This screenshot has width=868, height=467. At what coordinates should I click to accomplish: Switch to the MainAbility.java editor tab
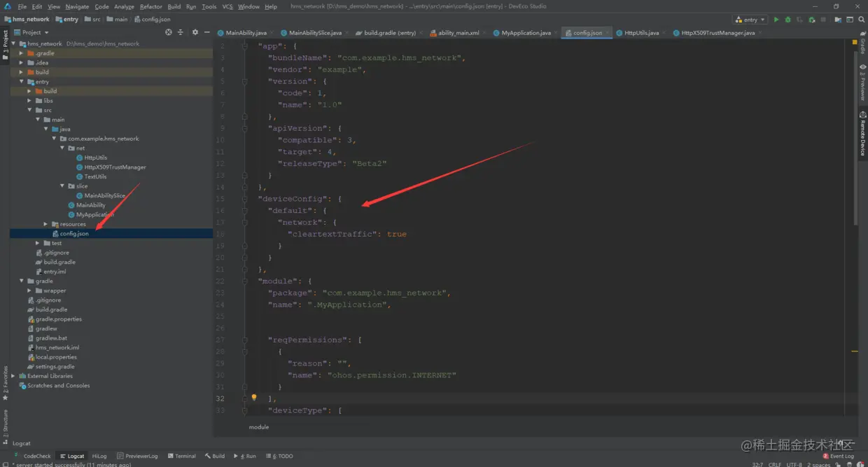coord(246,33)
